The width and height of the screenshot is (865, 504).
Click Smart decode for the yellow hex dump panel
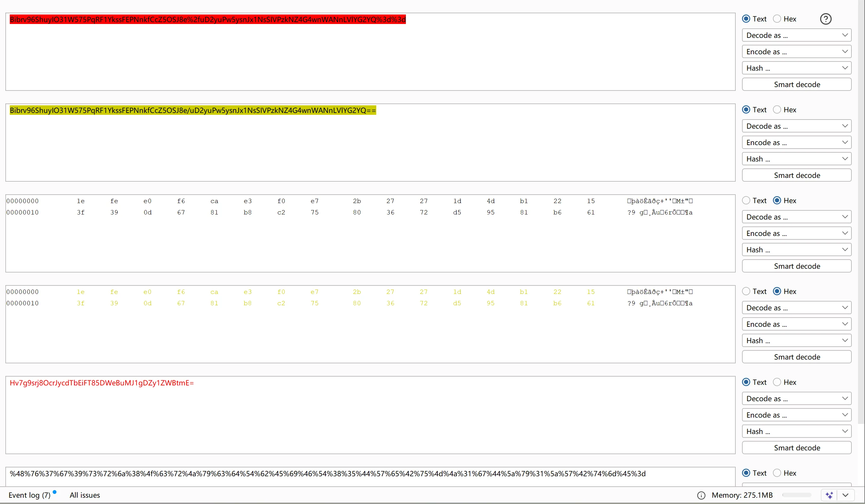[796, 357]
